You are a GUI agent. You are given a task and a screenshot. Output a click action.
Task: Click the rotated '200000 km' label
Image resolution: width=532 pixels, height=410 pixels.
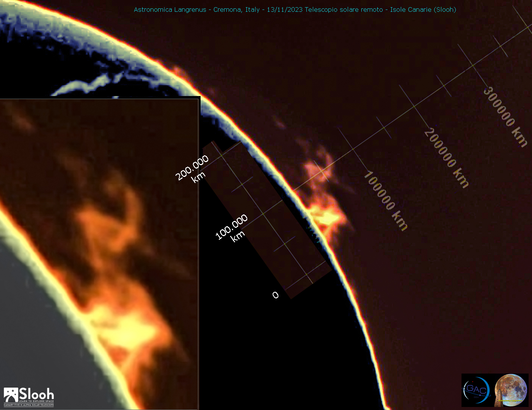[x=446, y=158]
